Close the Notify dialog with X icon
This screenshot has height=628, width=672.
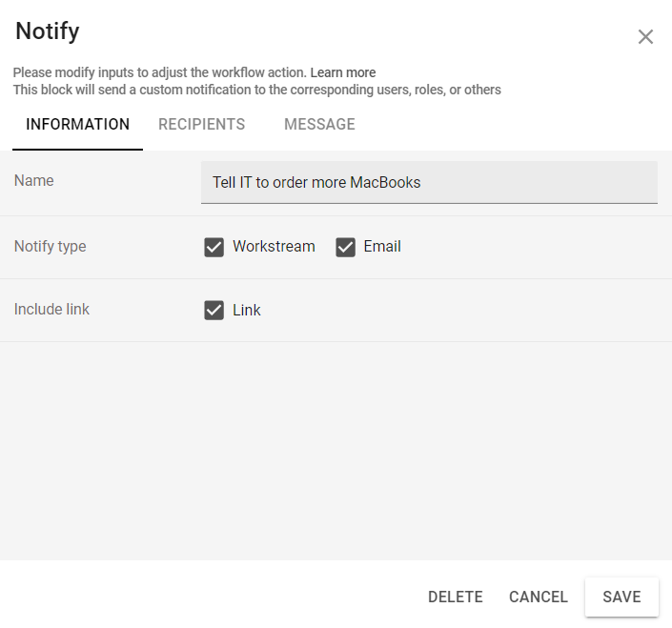tap(645, 37)
